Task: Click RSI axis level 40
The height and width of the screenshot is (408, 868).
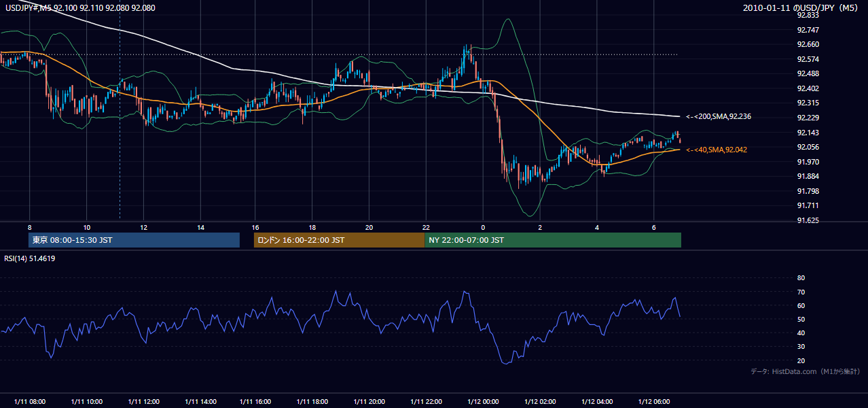Action: 801,333
